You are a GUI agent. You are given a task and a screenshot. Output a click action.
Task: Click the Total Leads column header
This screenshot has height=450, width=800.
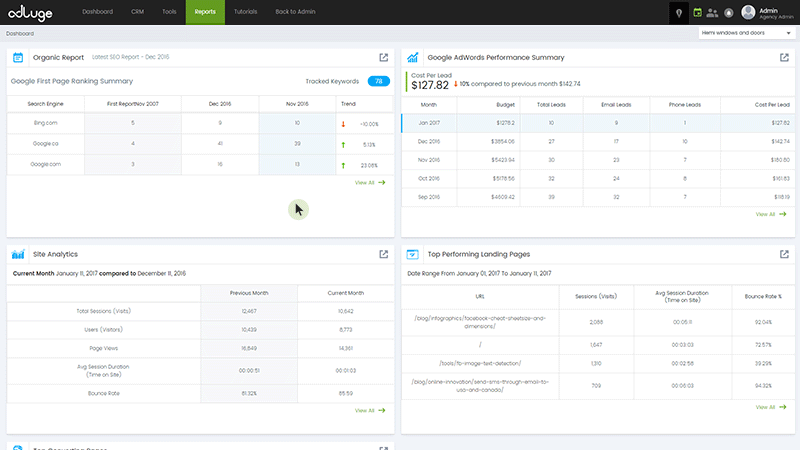pyautogui.click(x=551, y=105)
